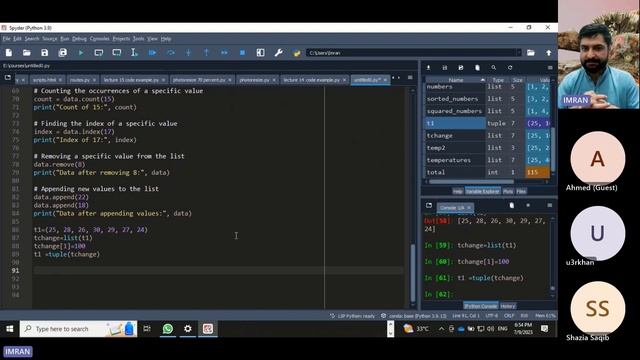Save all files with the stacked-disks icon

click(62, 53)
